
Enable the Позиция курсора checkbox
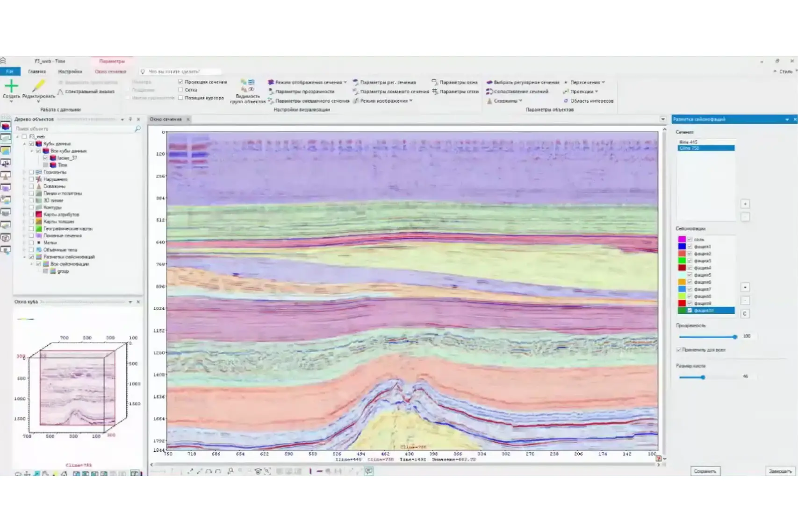point(180,98)
